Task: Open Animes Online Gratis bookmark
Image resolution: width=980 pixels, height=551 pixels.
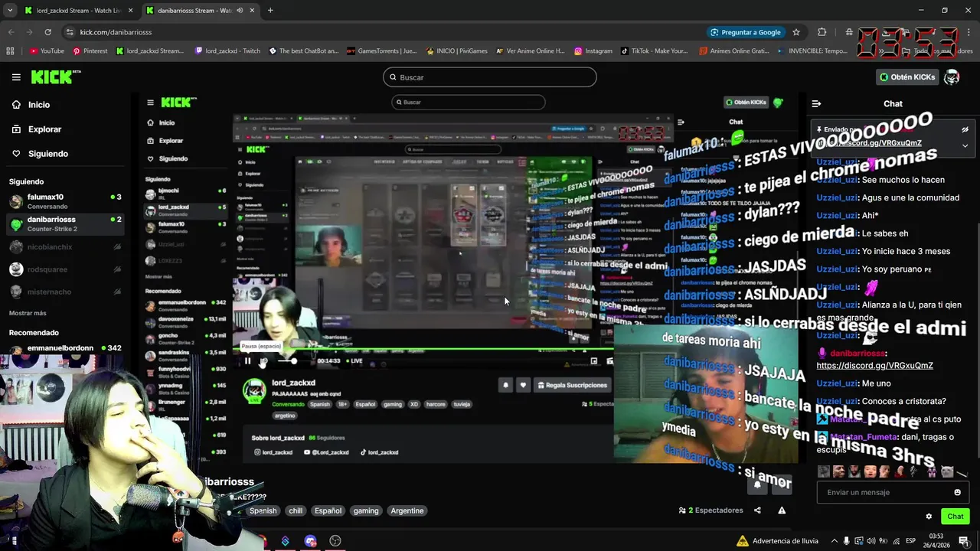Action: (x=735, y=51)
